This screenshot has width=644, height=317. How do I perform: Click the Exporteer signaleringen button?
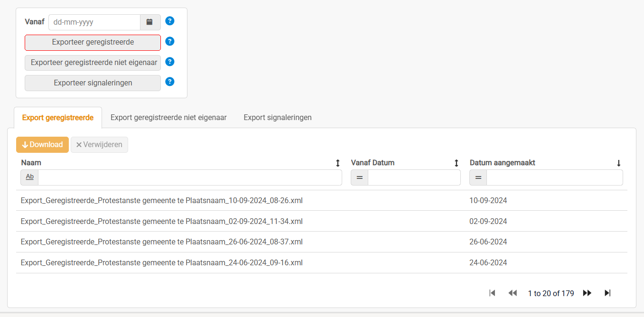point(93,83)
